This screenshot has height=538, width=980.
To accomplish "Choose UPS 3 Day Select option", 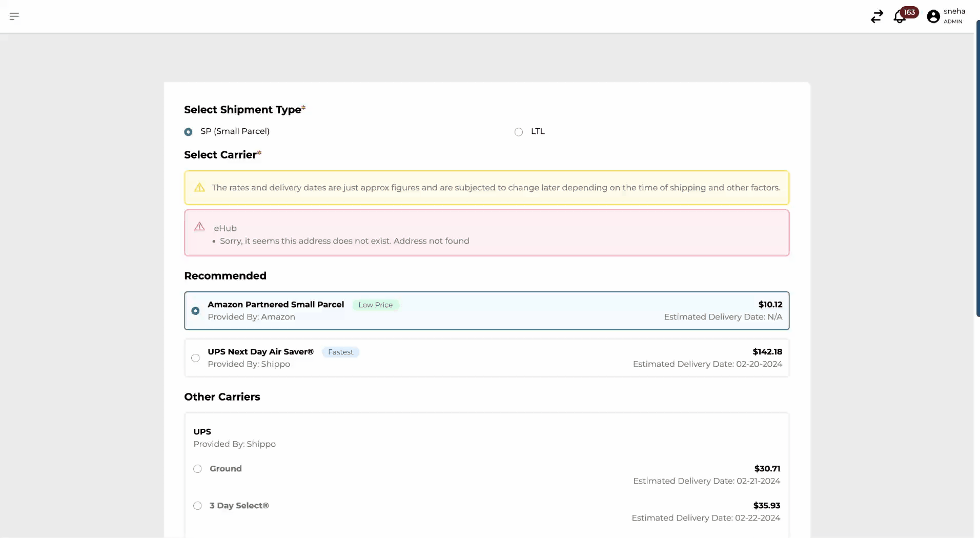I will (197, 506).
